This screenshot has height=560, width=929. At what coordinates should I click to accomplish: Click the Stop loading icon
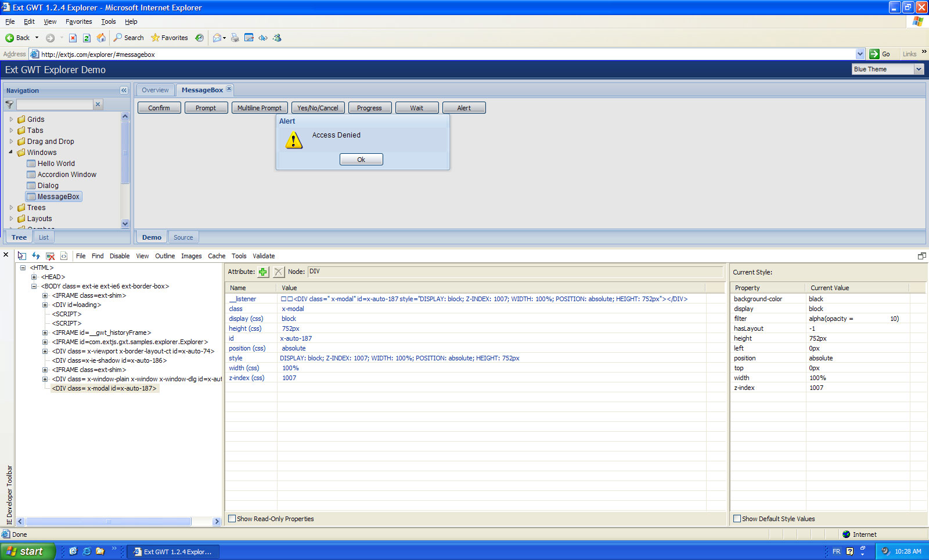tap(73, 38)
